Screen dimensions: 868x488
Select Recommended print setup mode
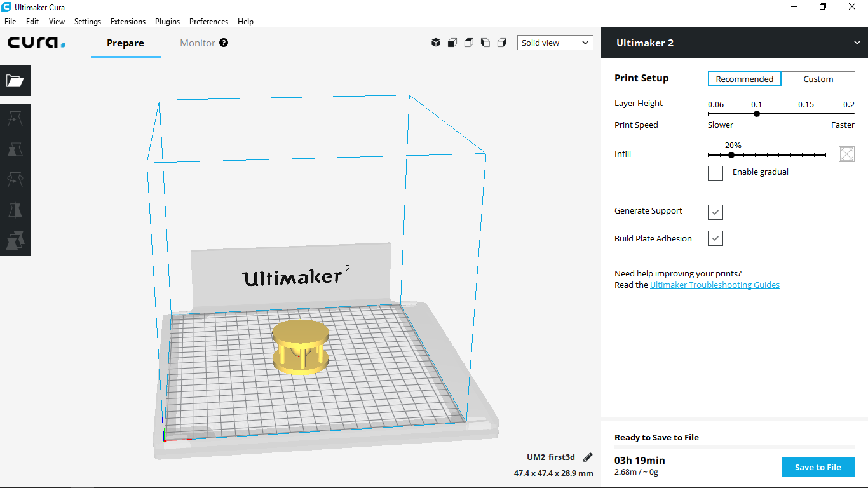[x=745, y=79]
